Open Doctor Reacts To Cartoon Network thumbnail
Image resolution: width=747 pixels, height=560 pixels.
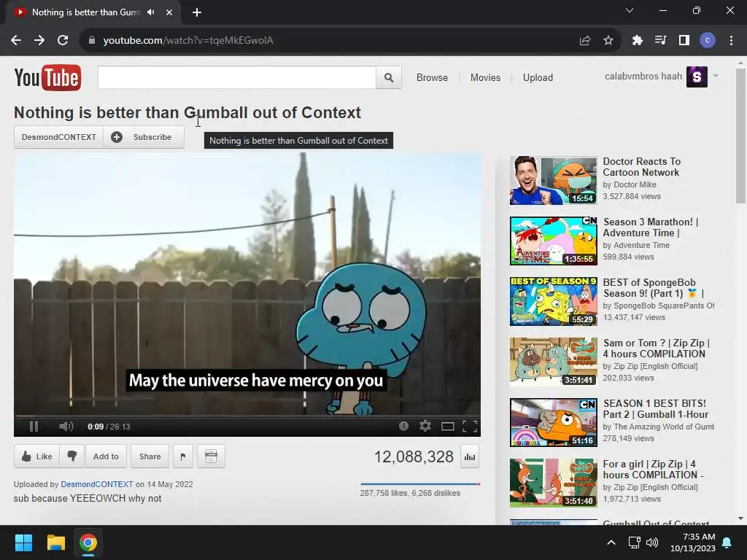553,181
